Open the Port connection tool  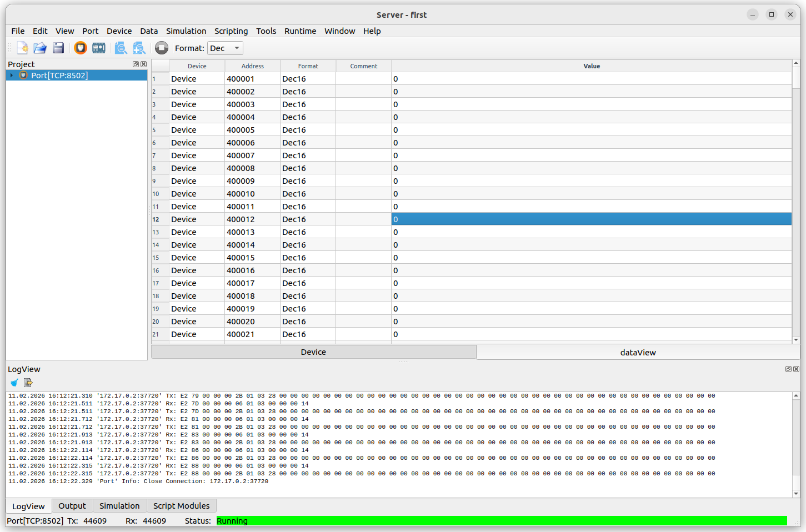[x=81, y=48]
